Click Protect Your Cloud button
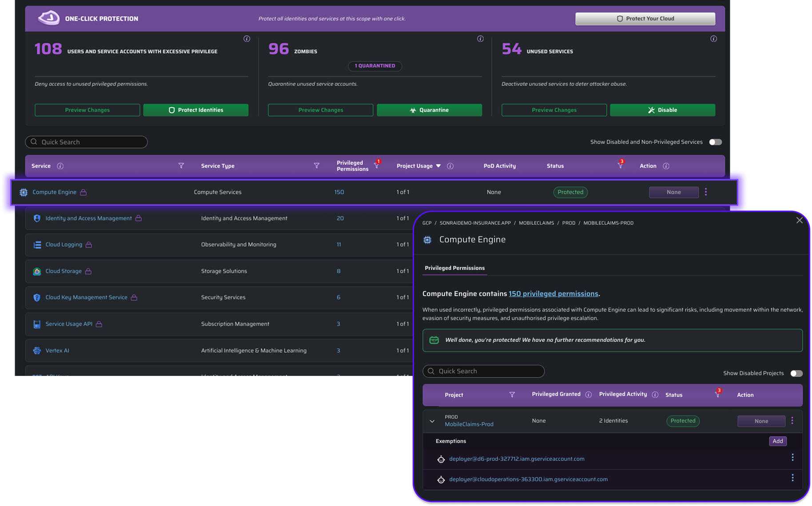 click(x=645, y=19)
